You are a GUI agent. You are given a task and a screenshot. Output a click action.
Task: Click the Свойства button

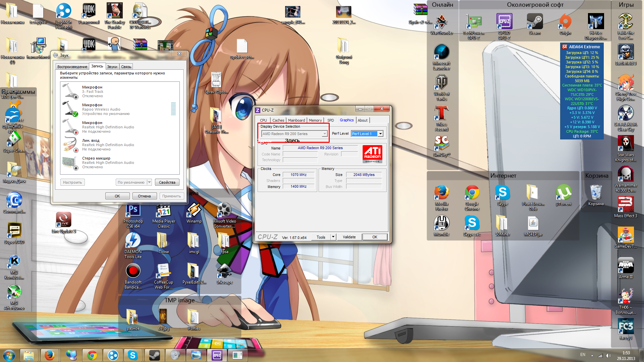coord(167,182)
